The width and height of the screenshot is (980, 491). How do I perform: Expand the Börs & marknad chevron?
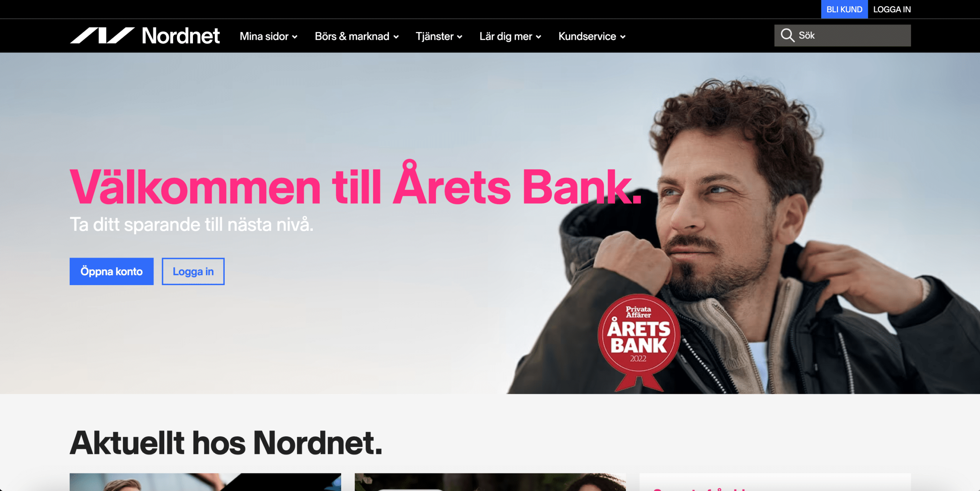point(396,37)
